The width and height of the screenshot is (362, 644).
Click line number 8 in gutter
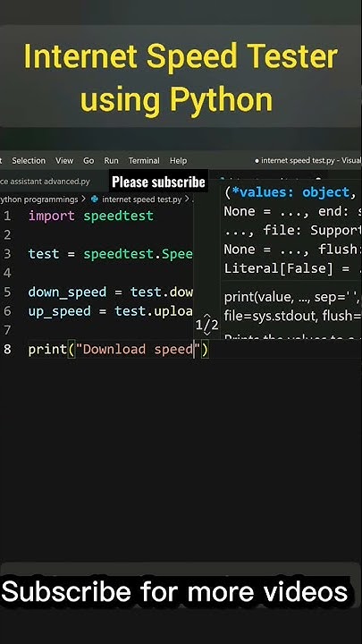point(7,349)
